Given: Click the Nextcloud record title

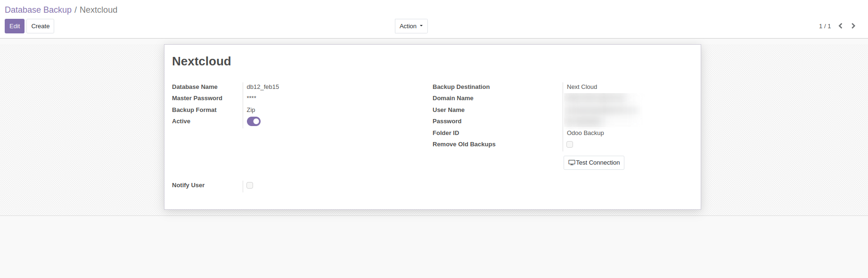Looking at the screenshot, I should pos(201,61).
